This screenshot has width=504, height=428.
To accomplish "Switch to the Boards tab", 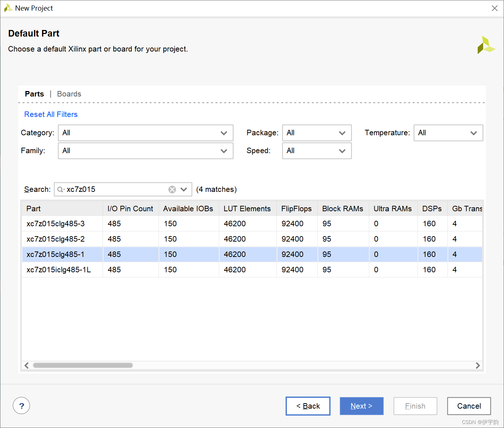I will [69, 94].
